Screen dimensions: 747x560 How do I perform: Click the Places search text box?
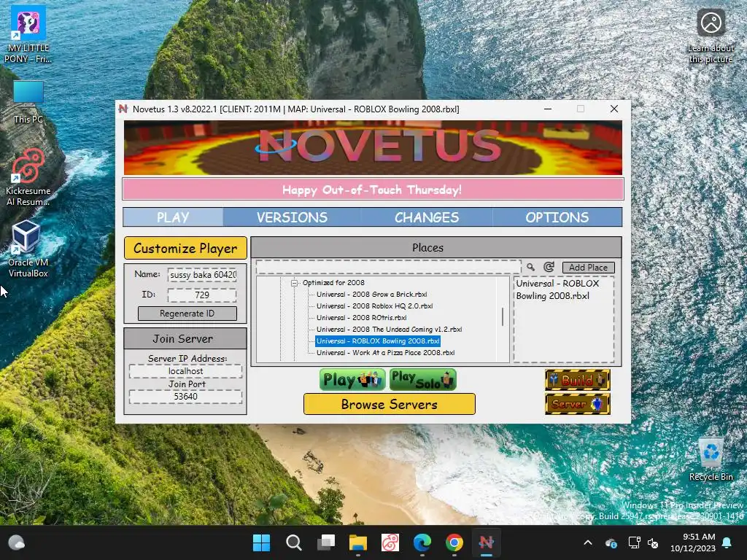pyautogui.click(x=388, y=267)
